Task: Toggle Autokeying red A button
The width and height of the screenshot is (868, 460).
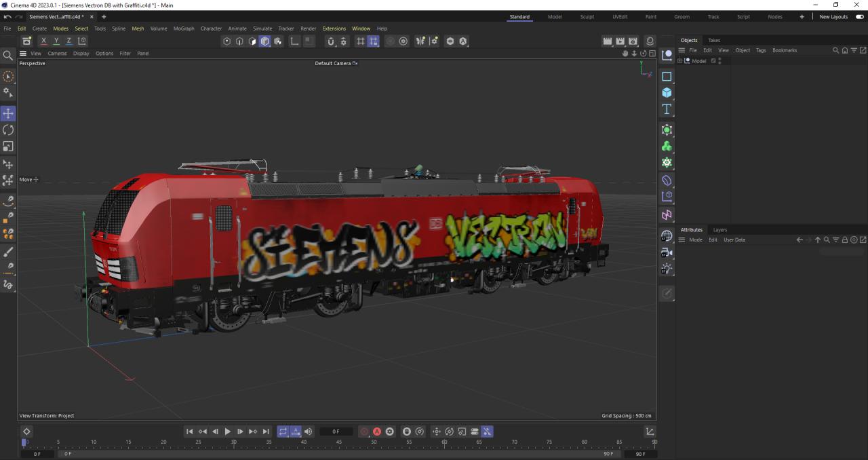Action: coord(377,432)
